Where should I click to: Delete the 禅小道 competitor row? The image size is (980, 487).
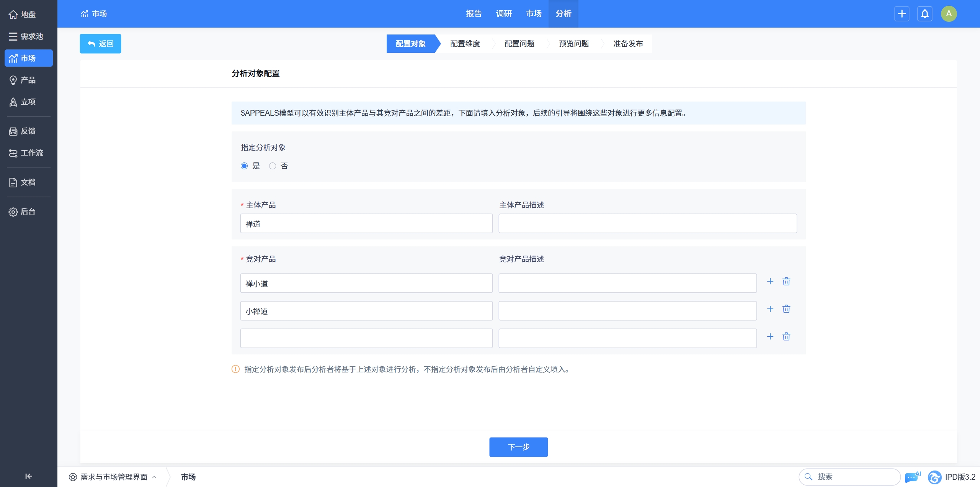click(786, 282)
